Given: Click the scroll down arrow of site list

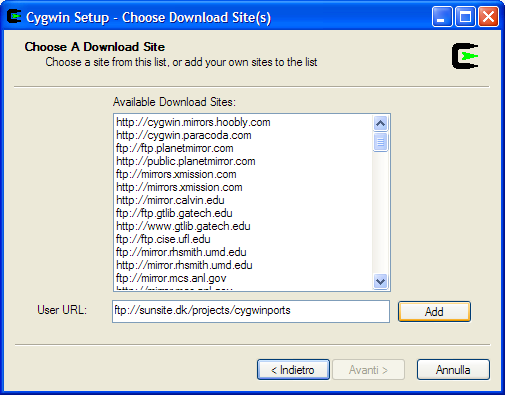Looking at the screenshot, I should pyautogui.click(x=380, y=282).
